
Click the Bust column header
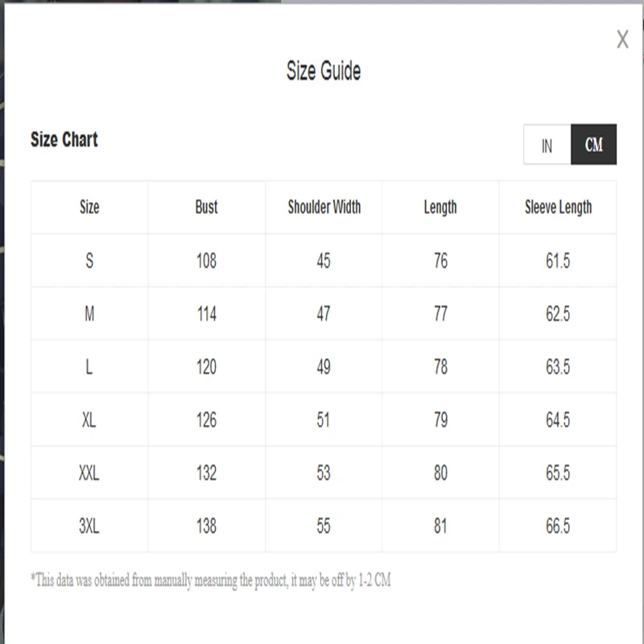pos(206,207)
